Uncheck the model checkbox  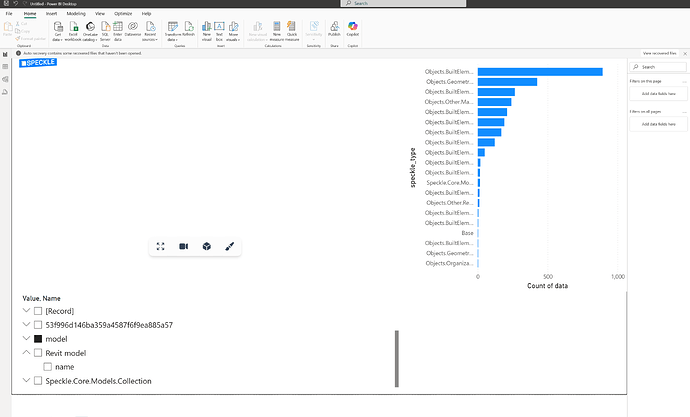pyautogui.click(x=38, y=339)
